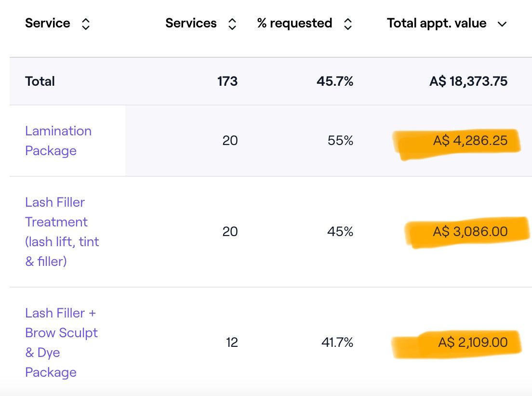Open the Lamination Package service link
Screen dimensions: 532x396
coord(58,141)
